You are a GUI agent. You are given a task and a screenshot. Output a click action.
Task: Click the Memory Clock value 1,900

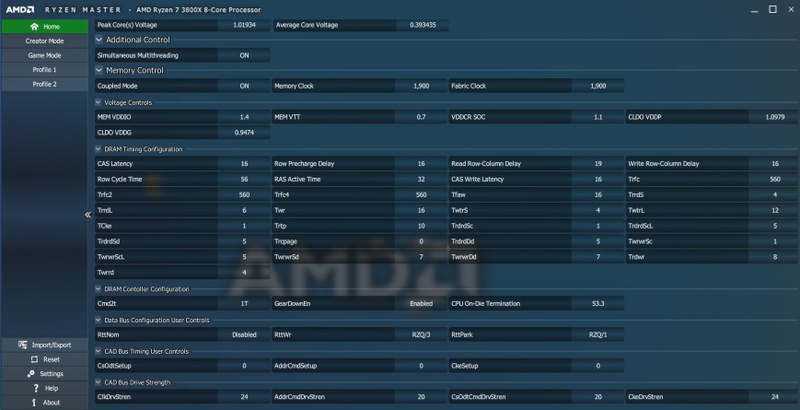[x=421, y=86]
